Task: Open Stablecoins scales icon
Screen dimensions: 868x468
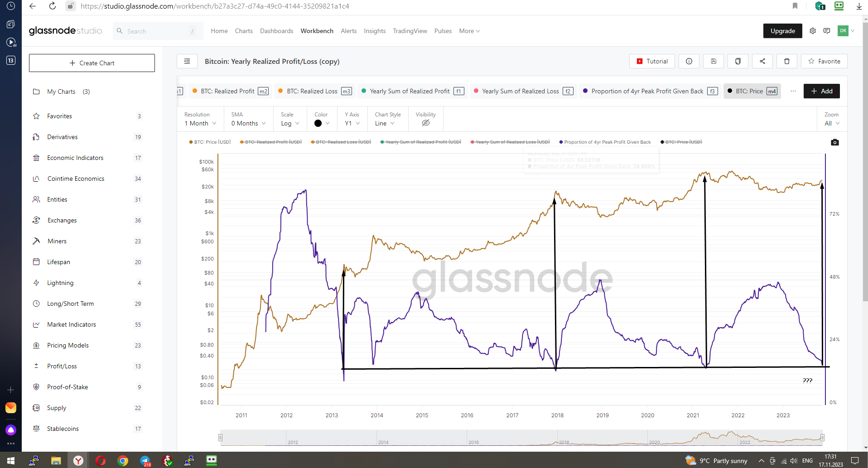Action: [36, 429]
